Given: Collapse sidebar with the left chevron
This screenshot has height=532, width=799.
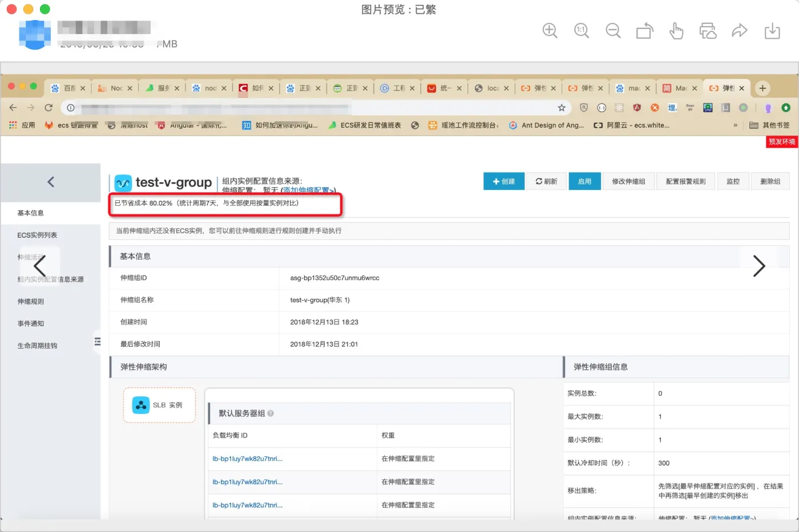Looking at the screenshot, I should pyautogui.click(x=51, y=182).
